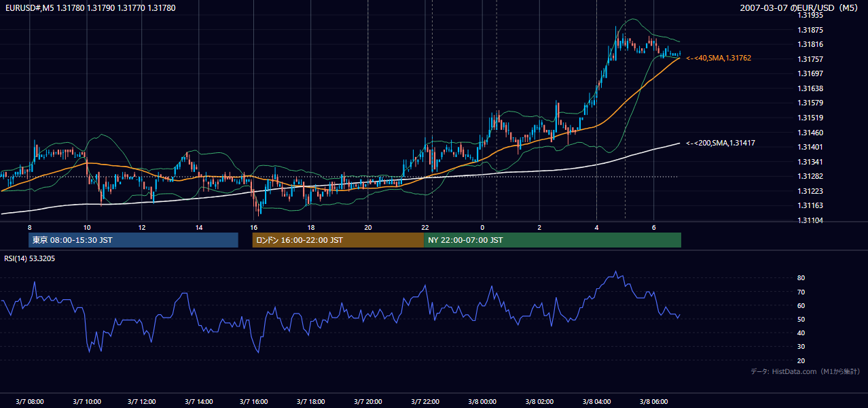This screenshot has height=408, width=868.
Task: Click hour tick 22 under the price chart
Action: (x=424, y=227)
